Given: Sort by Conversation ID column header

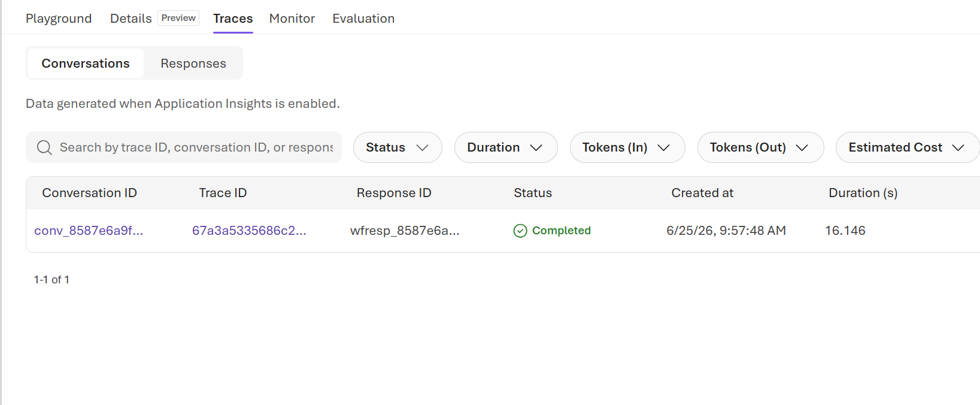Looking at the screenshot, I should (90, 193).
